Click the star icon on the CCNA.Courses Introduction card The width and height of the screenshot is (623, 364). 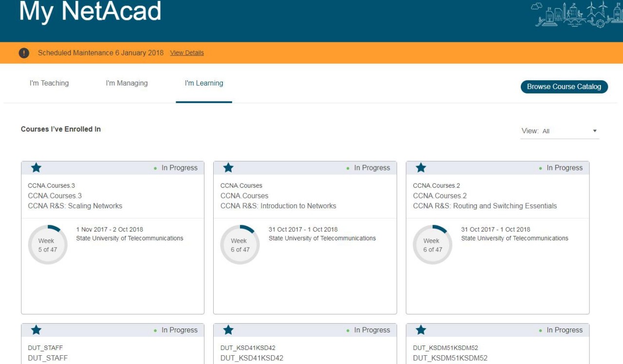coord(228,168)
